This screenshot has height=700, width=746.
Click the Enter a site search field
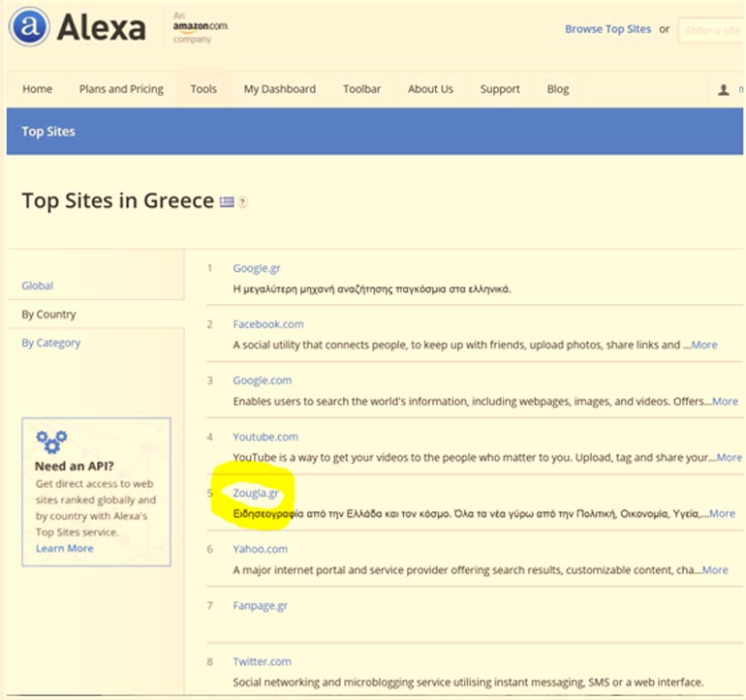(x=712, y=30)
